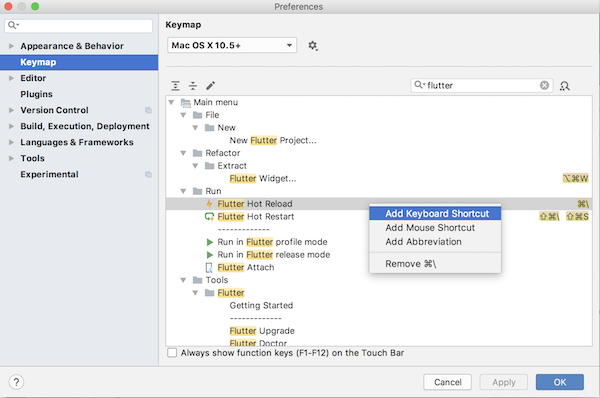Click the pencil edit shortcut icon
The image size is (600, 398).
pos(210,85)
